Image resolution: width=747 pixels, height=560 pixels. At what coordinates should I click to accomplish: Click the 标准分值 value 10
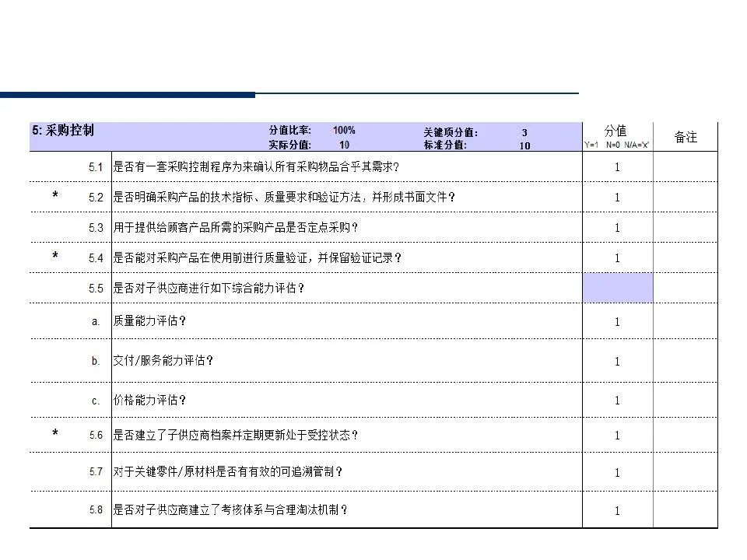[524, 144]
